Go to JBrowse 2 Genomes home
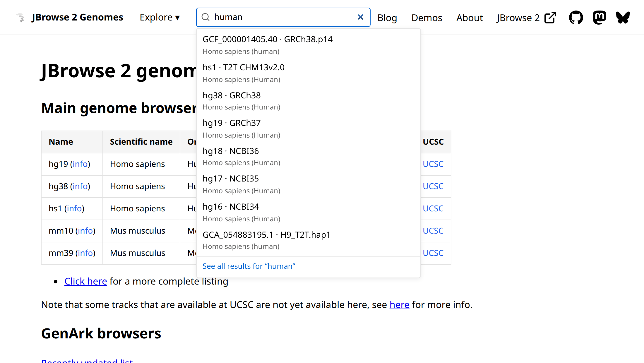 (77, 17)
